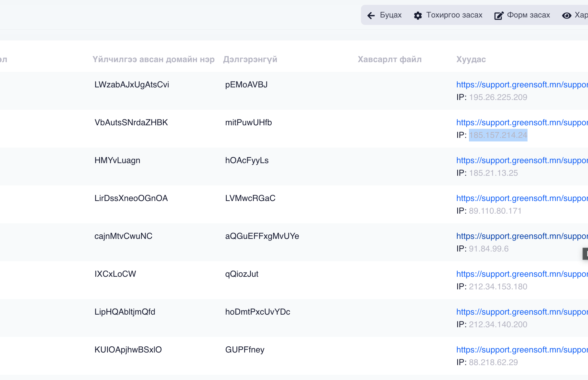
Task: Open support link in HMYvLuagn row
Action: [x=521, y=160]
